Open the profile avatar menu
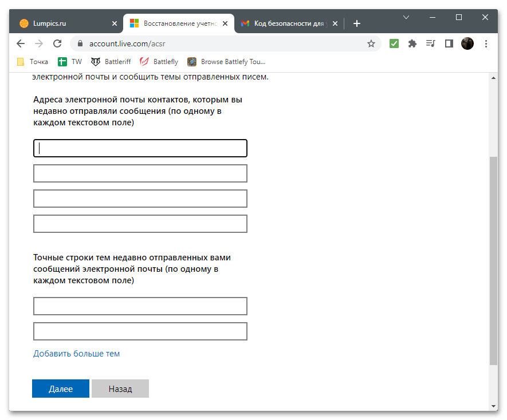 click(467, 43)
